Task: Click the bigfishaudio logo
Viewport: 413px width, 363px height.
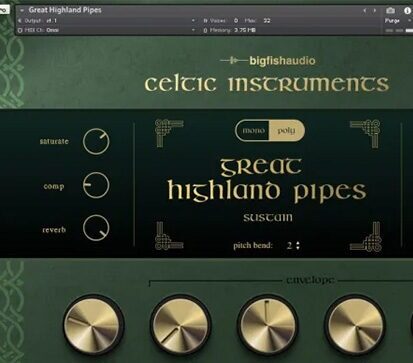Action: point(268,61)
